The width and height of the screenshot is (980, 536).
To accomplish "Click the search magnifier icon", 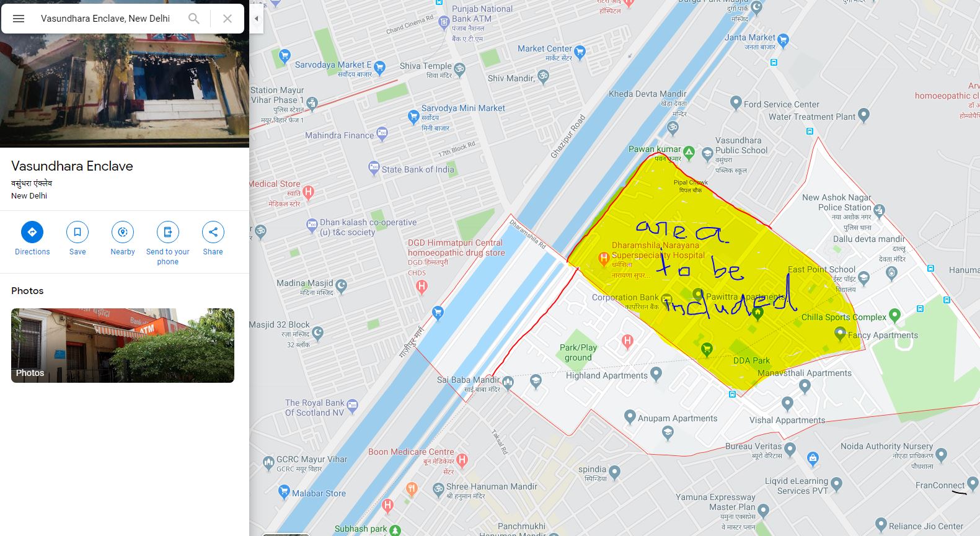I will click(x=194, y=19).
